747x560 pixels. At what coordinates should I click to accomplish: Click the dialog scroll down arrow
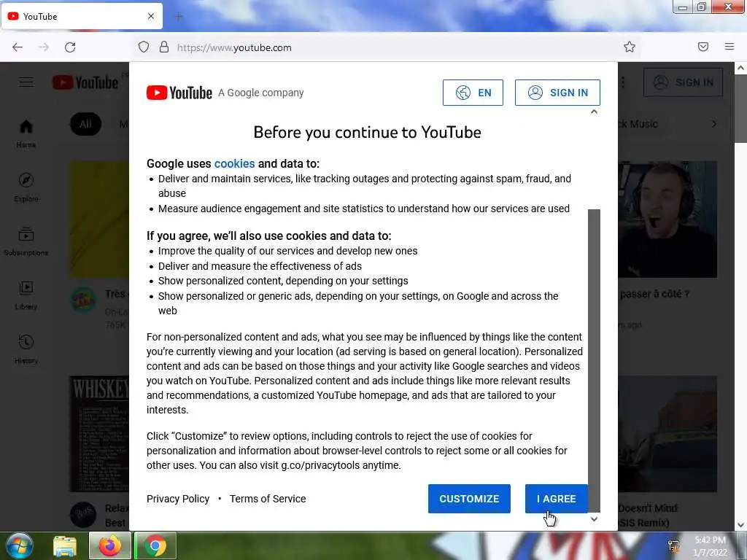[x=594, y=519]
